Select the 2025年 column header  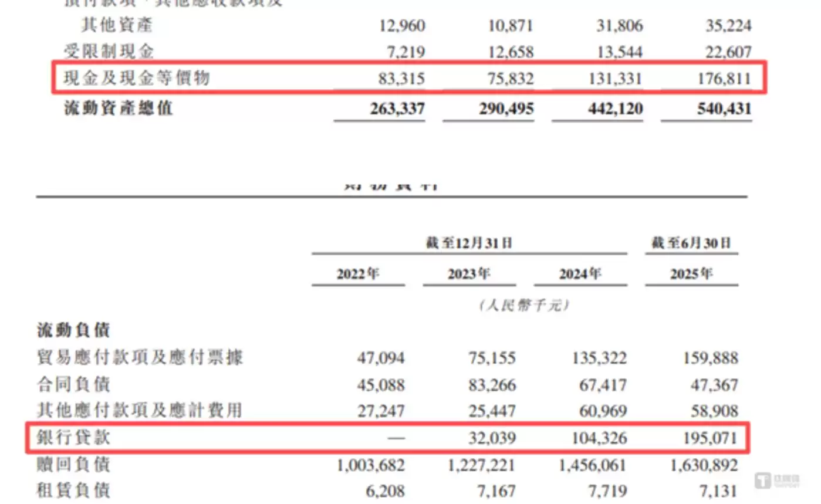(691, 275)
